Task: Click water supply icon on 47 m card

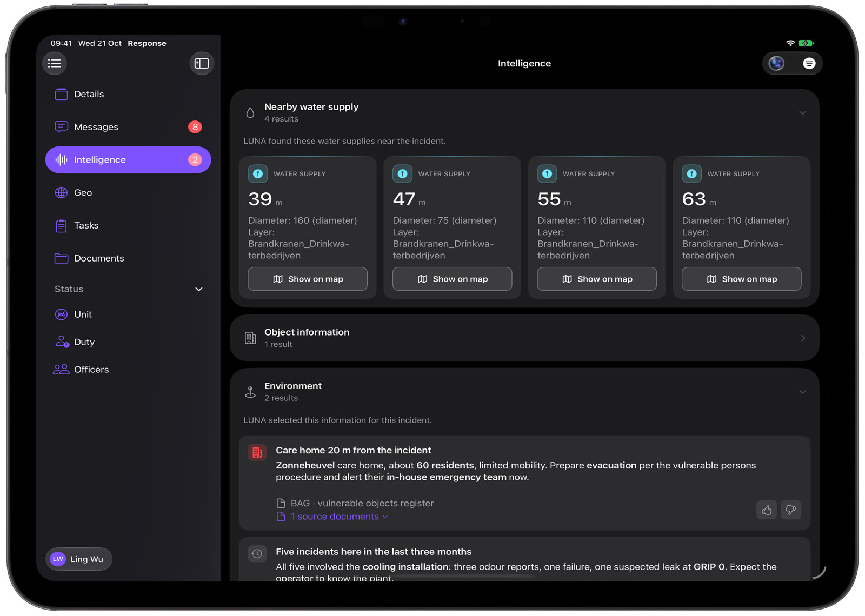Action: 403,173
